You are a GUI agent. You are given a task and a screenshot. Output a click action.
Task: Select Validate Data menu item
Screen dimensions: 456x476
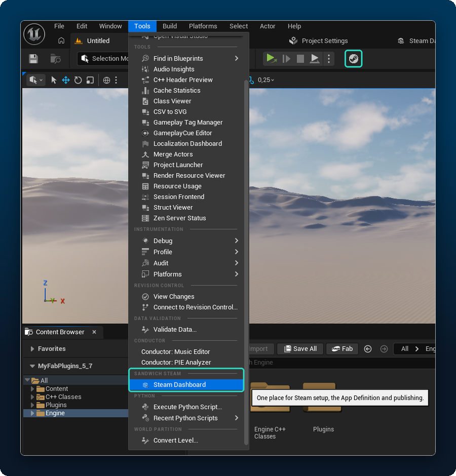point(188,329)
